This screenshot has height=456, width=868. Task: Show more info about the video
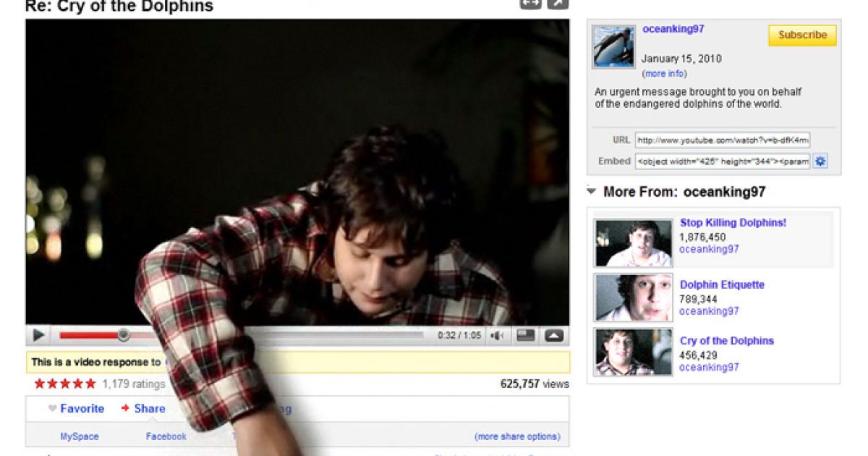tap(664, 74)
